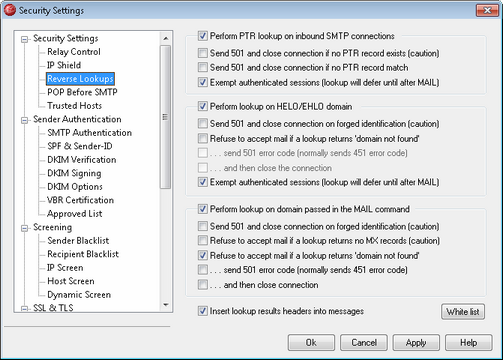The width and height of the screenshot is (503, 360).
Task: Open Recipient Blacklist settings
Action: tap(83, 254)
